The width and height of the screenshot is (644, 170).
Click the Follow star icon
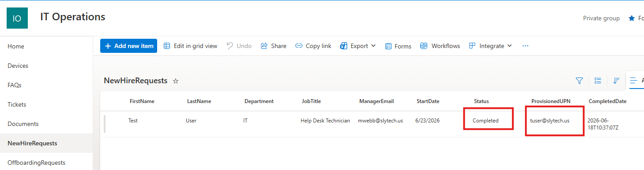click(x=631, y=18)
